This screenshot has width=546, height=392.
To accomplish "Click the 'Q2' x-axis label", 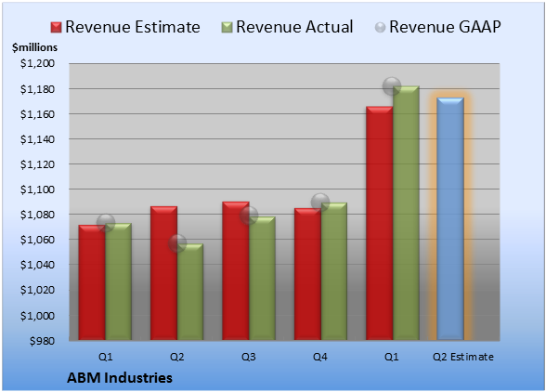I will pyautogui.click(x=177, y=357).
